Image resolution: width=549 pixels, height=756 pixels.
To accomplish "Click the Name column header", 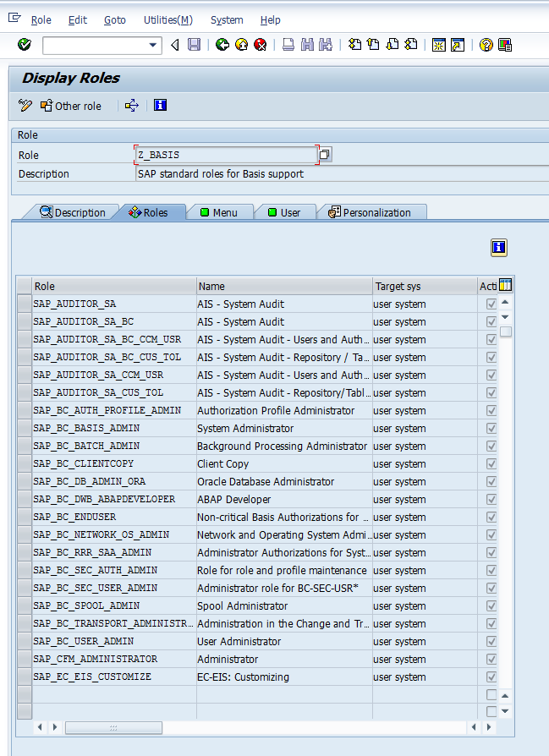I will (x=284, y=286).
